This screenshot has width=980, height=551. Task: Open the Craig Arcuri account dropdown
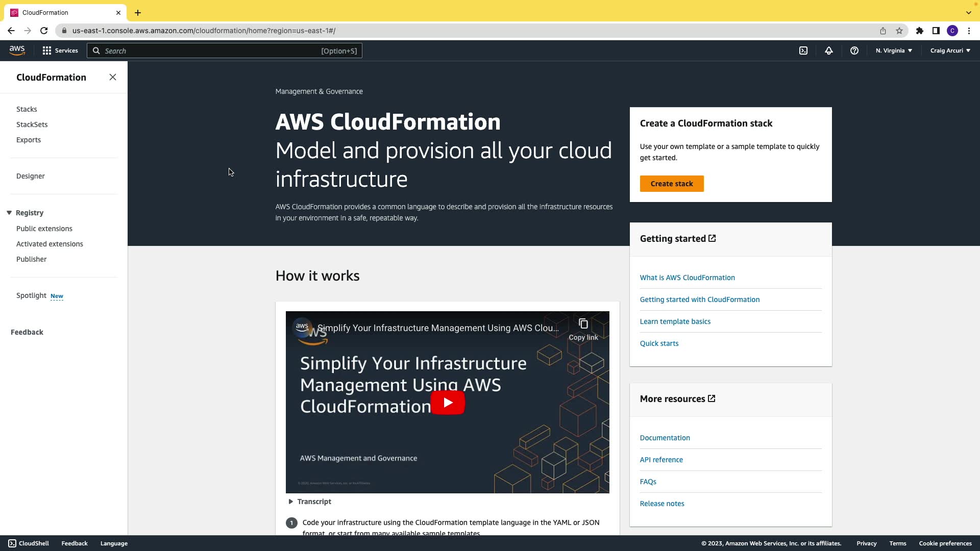tap(950, 51)
